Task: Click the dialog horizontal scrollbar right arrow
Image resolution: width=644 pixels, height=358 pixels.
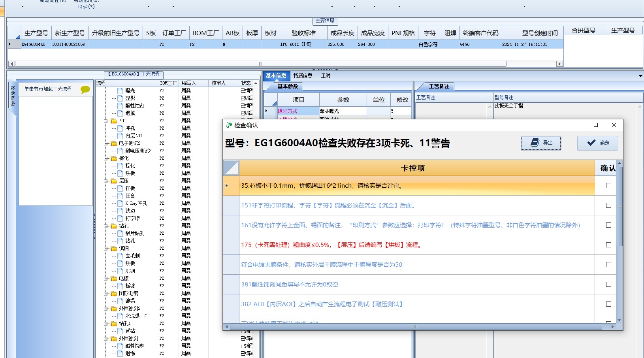Action: coord(612,327)
